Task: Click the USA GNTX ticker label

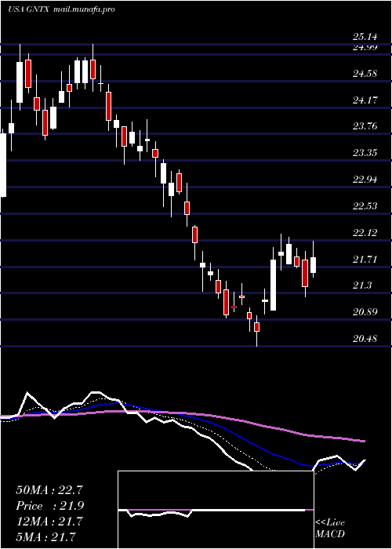Action: 30,9
